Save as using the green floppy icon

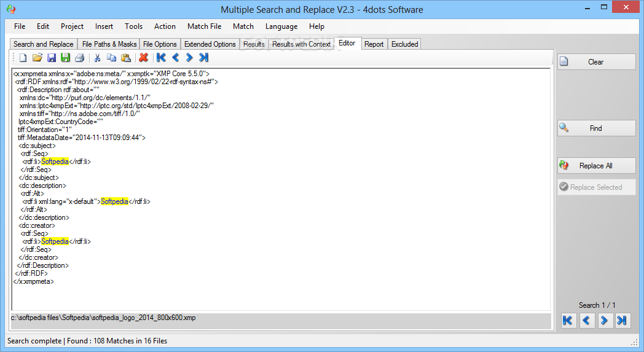(65, 58)
